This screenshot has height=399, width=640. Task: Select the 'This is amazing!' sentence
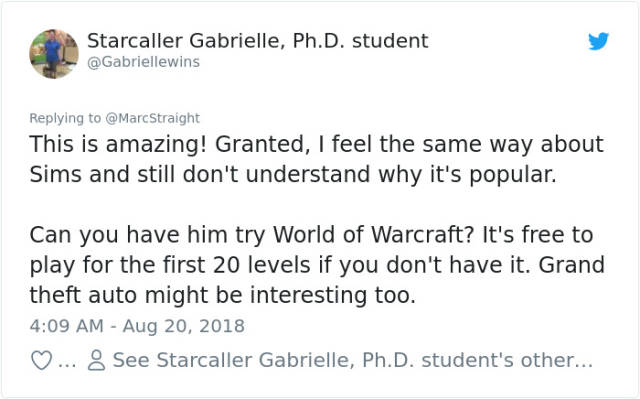(118, 144)
